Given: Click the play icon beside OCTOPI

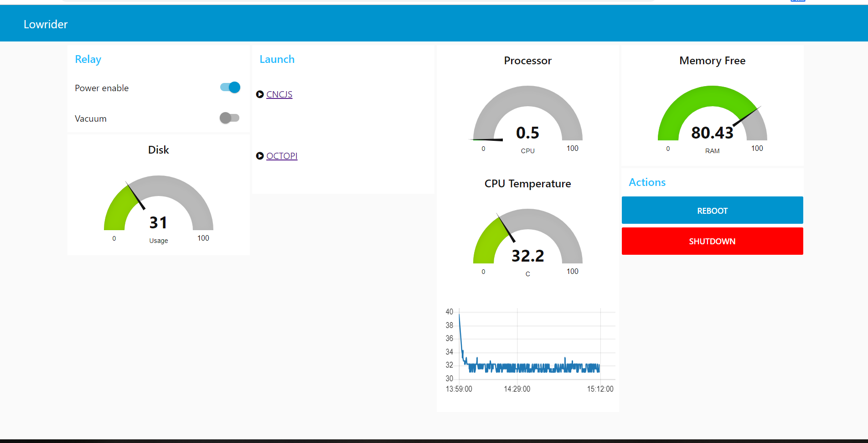Looking at the screenshot, I should click(260, 156).
